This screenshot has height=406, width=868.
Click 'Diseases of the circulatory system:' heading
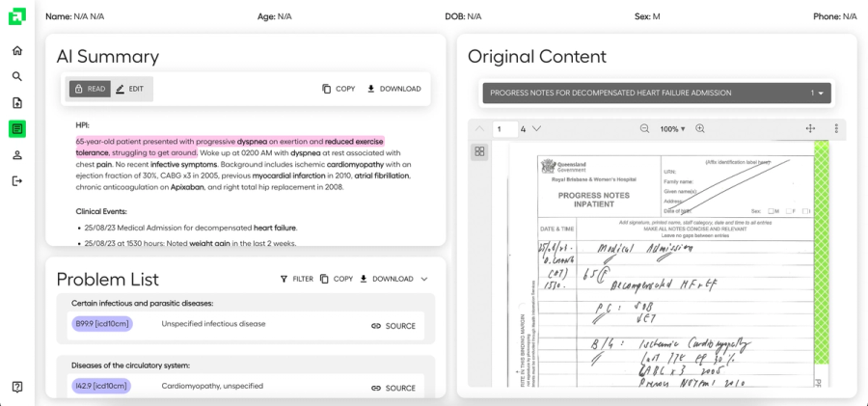[x=130, y=365]
